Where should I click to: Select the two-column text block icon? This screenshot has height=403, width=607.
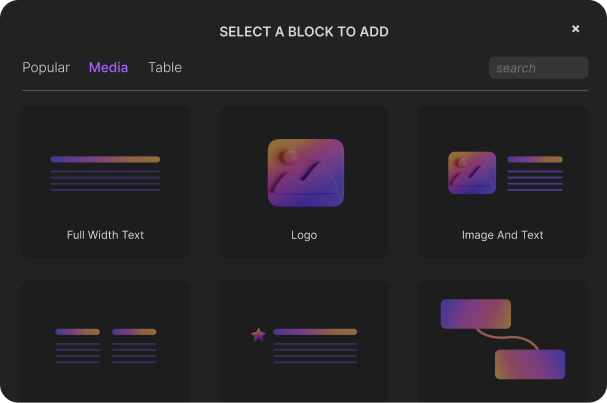tap(106, 346)
